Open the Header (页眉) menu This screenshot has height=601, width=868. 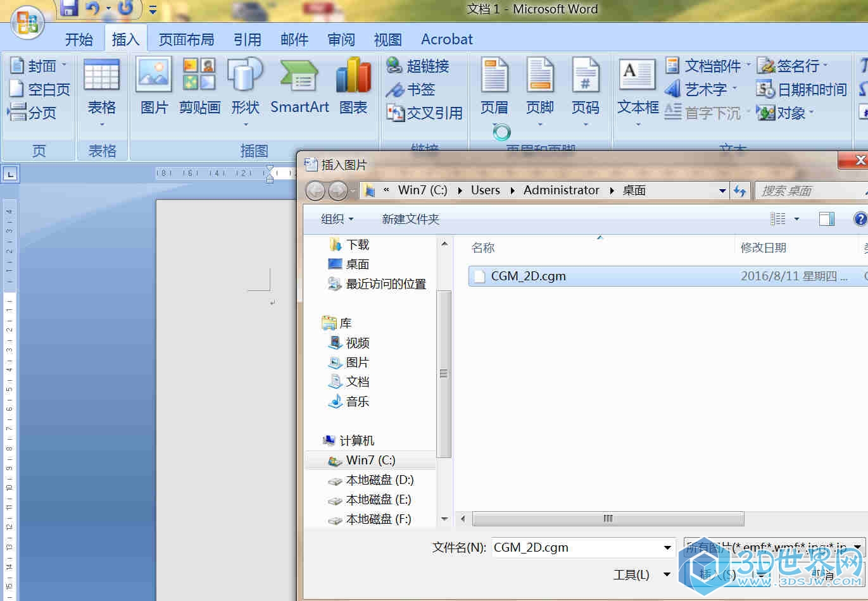[x=494, y=92]
